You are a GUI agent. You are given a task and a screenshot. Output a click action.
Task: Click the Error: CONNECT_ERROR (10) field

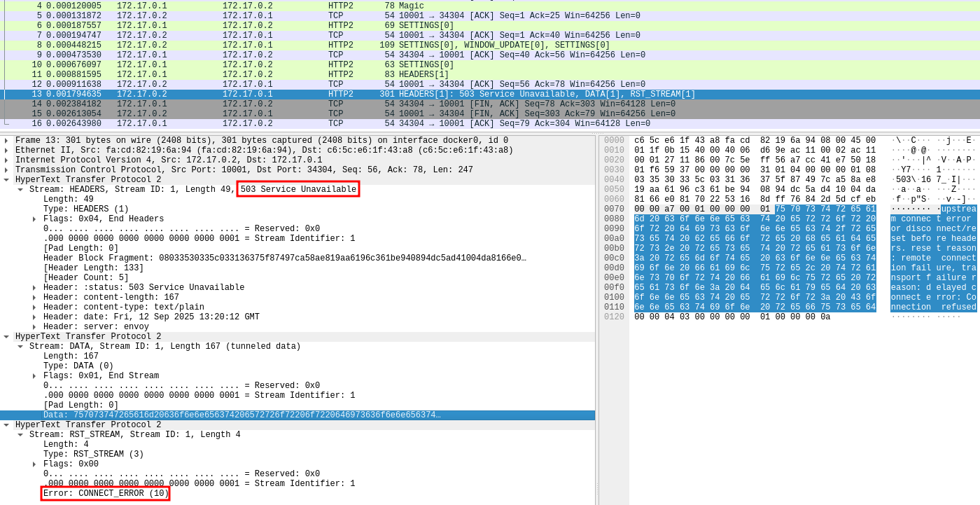(106, 494)
